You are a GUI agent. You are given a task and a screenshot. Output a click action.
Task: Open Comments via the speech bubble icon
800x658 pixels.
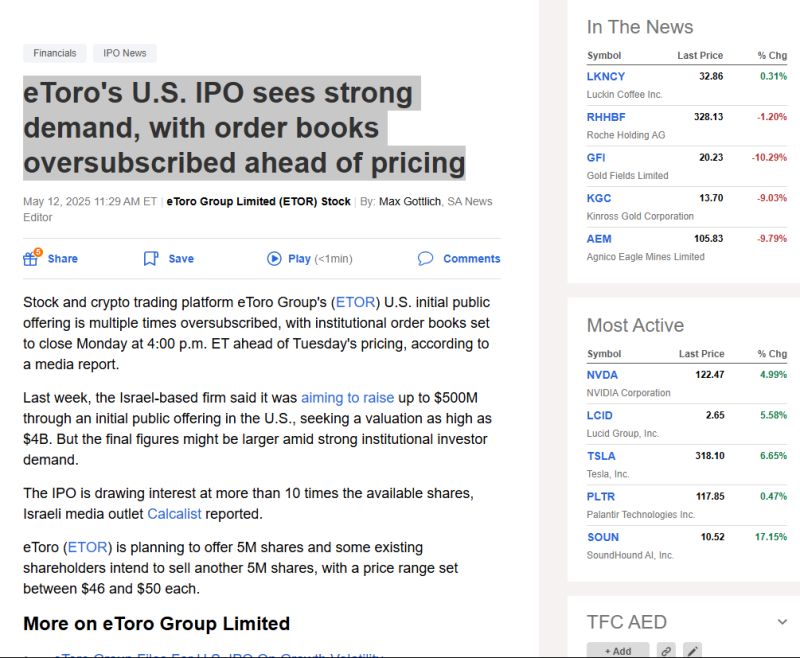tap(426, 258)
